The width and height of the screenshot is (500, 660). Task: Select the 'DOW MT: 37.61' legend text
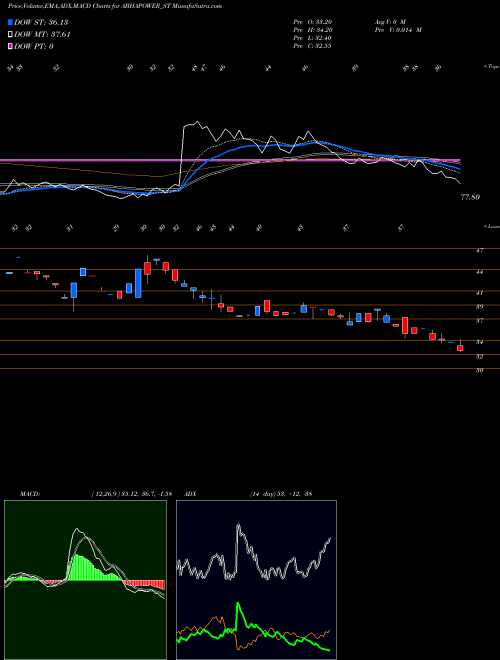coord(43,35)
